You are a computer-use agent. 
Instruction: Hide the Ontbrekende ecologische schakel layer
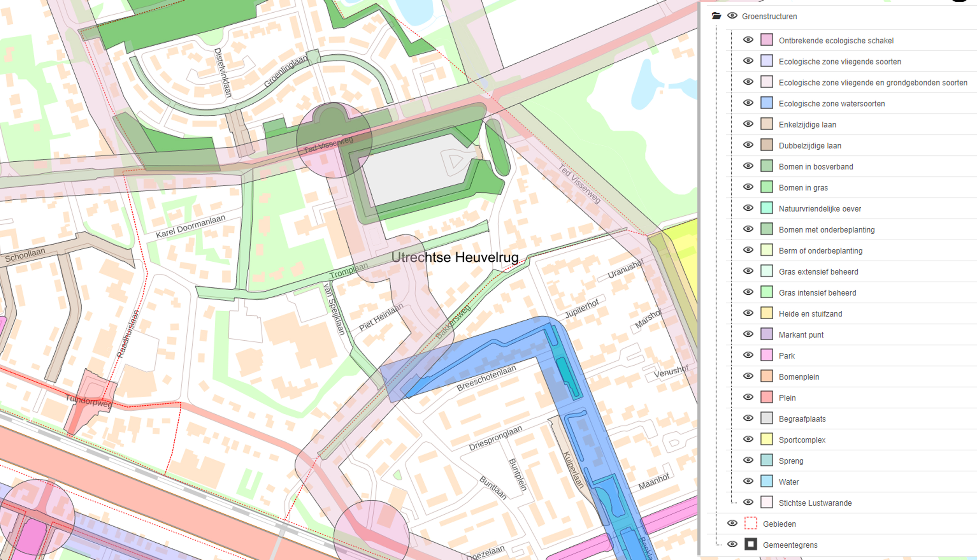[748, 40]
